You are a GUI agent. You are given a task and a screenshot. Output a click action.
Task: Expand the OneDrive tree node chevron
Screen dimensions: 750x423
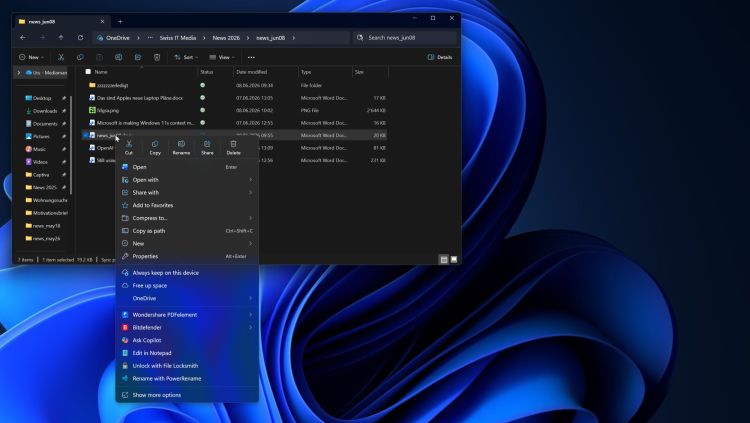(19, 73)
